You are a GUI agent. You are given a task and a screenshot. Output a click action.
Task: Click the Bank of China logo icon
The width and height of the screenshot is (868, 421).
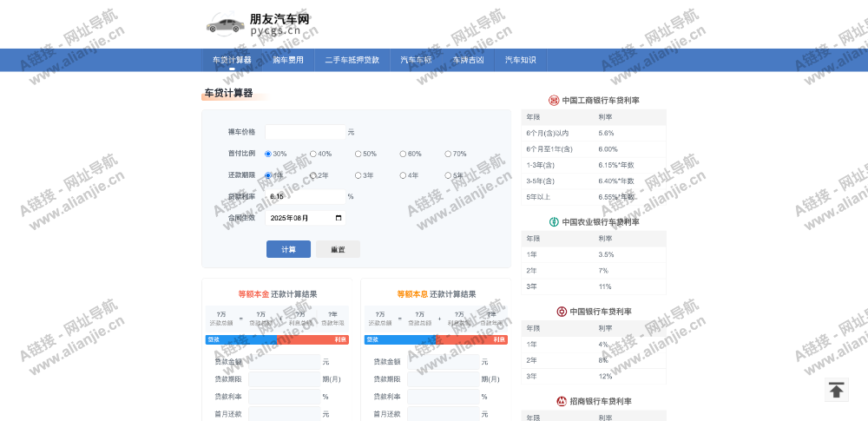[562, 311]
